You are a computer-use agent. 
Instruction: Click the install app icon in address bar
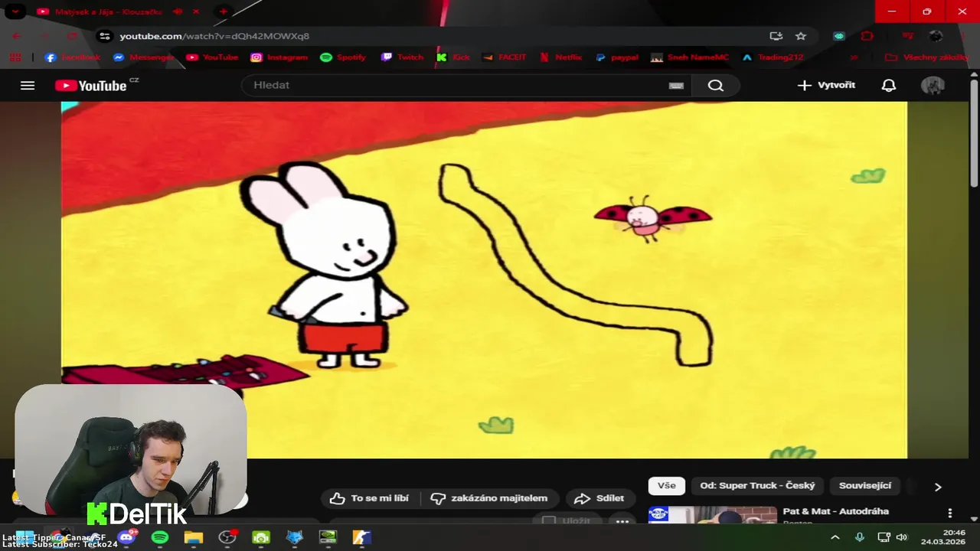(776, 36)
